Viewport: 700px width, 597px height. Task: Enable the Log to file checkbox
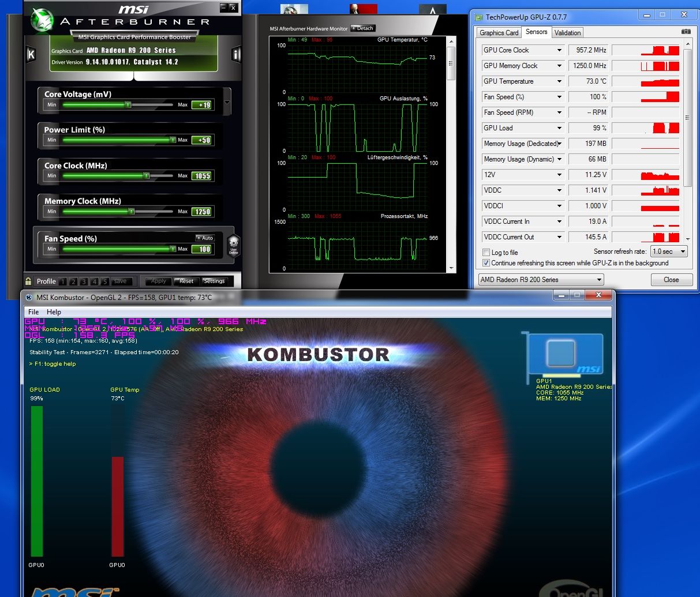[x=486, y=252]
